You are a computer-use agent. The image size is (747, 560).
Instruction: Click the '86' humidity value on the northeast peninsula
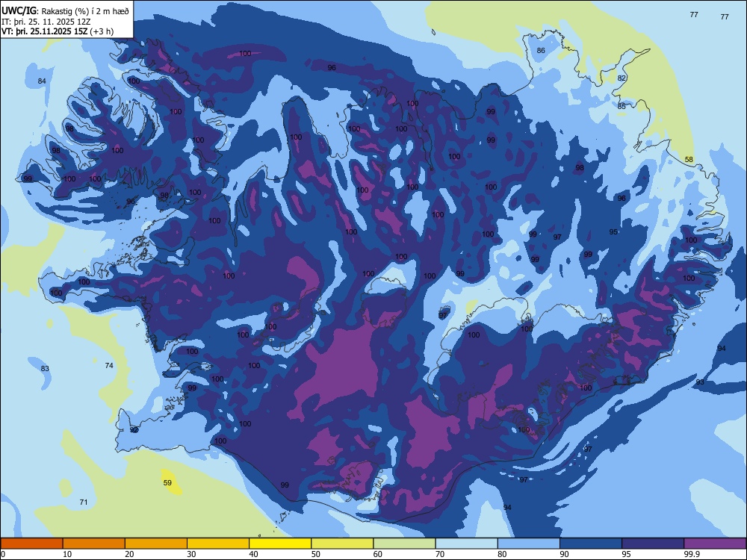click(541, 51)
